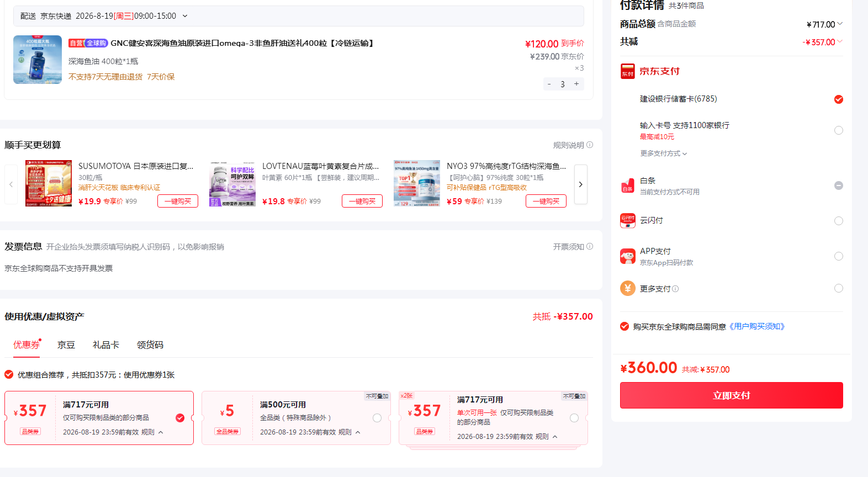The image size is (868, 477).
Task: Select the 输入卡号 支持1100家银行 option
Action: 839,130
